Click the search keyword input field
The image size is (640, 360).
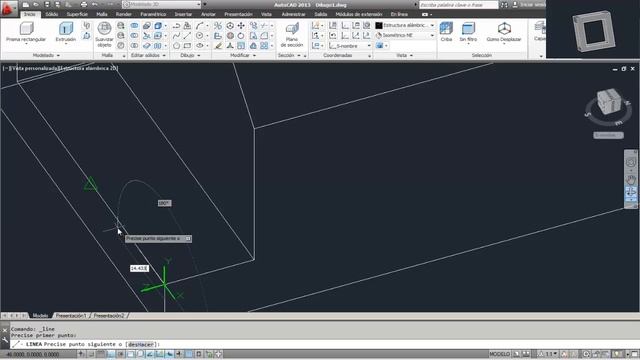pyautogui.click(x=458, y=4)
